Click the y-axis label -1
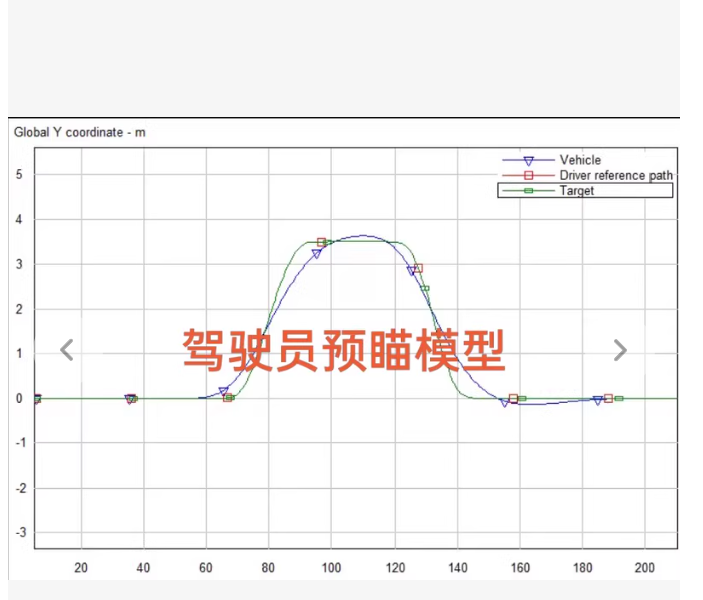703x600 pixels. click(21, 443)
